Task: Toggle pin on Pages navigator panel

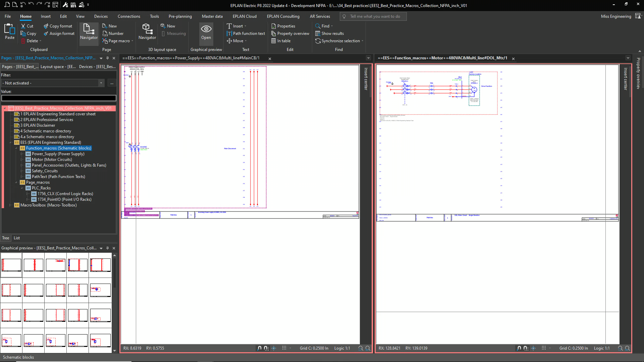Action: click(x=108, y=58)
